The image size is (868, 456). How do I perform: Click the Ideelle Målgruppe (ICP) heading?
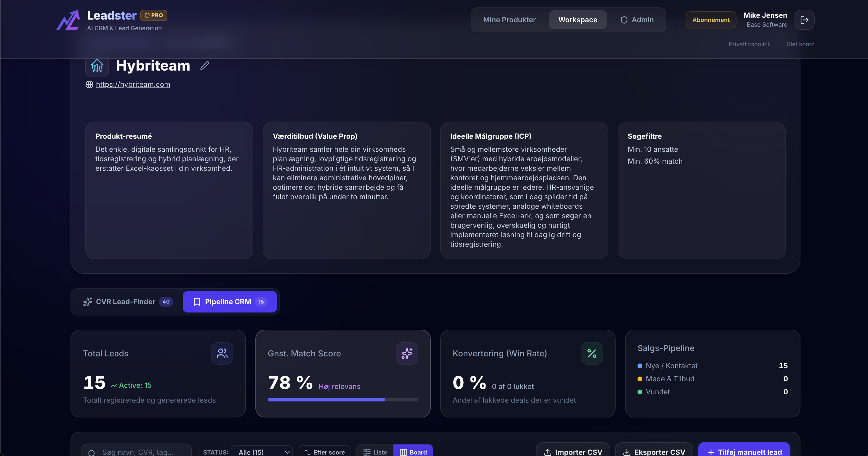(491, 136)
